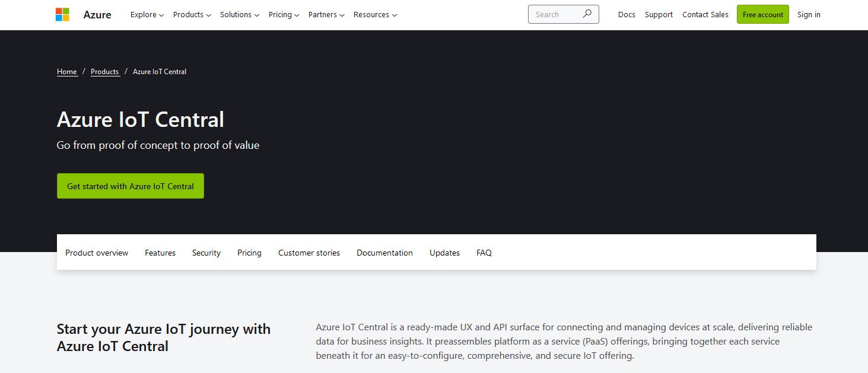Expand the Explore menu
868x373 pixels.
(147, 14)
